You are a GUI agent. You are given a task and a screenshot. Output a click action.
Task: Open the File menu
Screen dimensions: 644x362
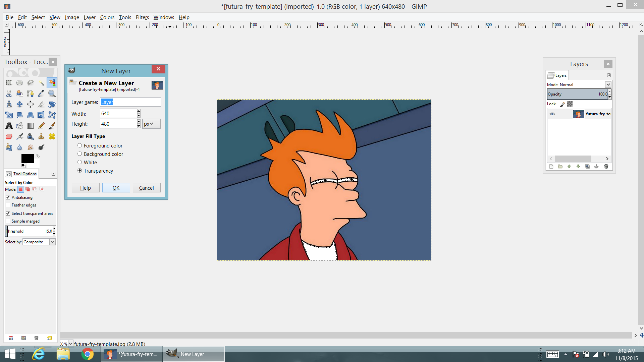(9, 17)
